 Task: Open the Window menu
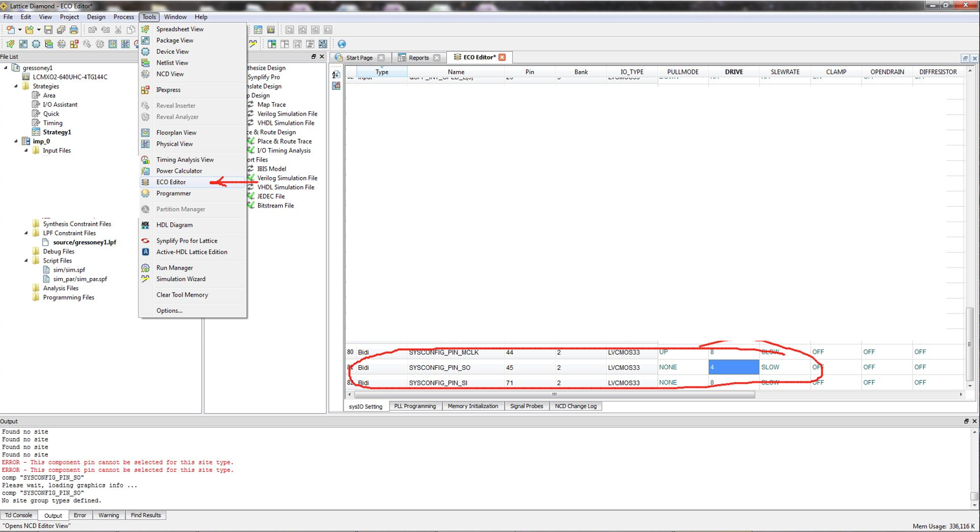pyautogui.click(x=175, y=17)
